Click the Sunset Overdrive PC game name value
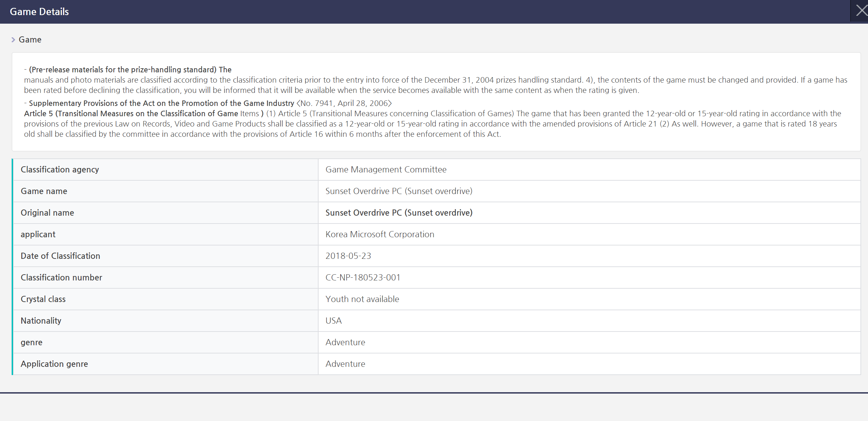868x421 pixels. tap(399, 191)
